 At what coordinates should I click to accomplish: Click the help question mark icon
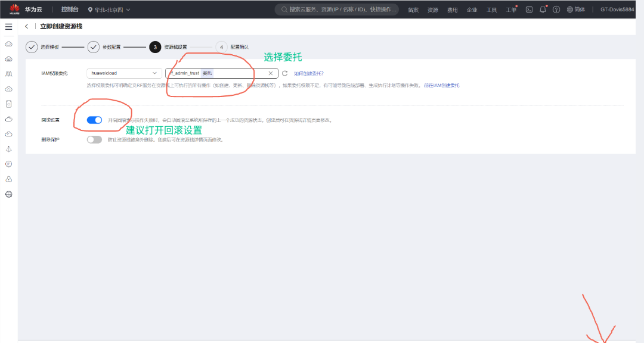[x=556, y=10]
